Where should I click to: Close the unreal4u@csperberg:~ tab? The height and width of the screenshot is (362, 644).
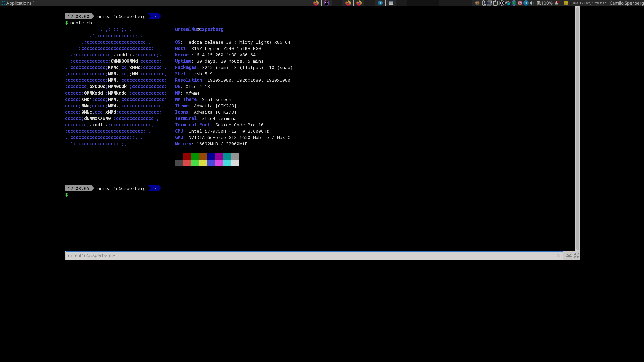coord(558,255)
